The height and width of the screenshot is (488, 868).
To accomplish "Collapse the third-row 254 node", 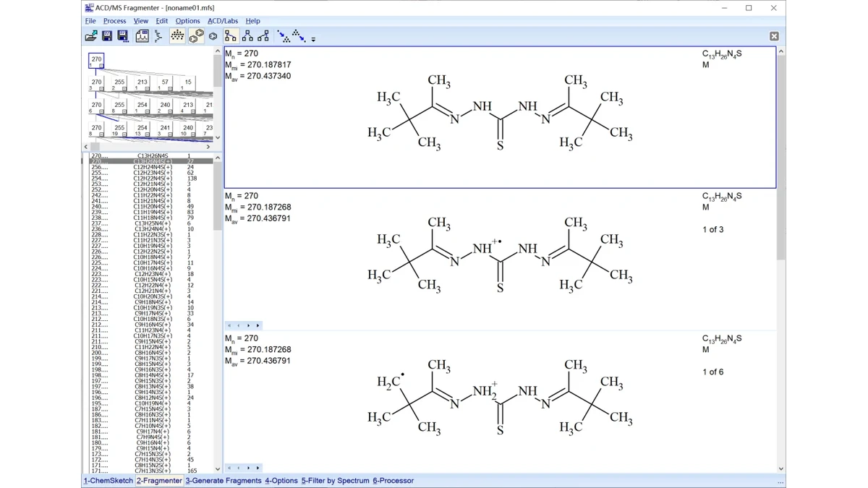I will click(147, 111).
